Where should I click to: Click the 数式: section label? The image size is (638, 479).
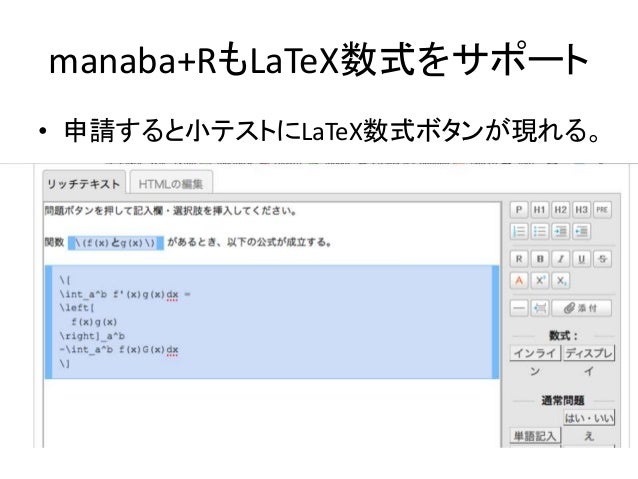pos(563,336)
